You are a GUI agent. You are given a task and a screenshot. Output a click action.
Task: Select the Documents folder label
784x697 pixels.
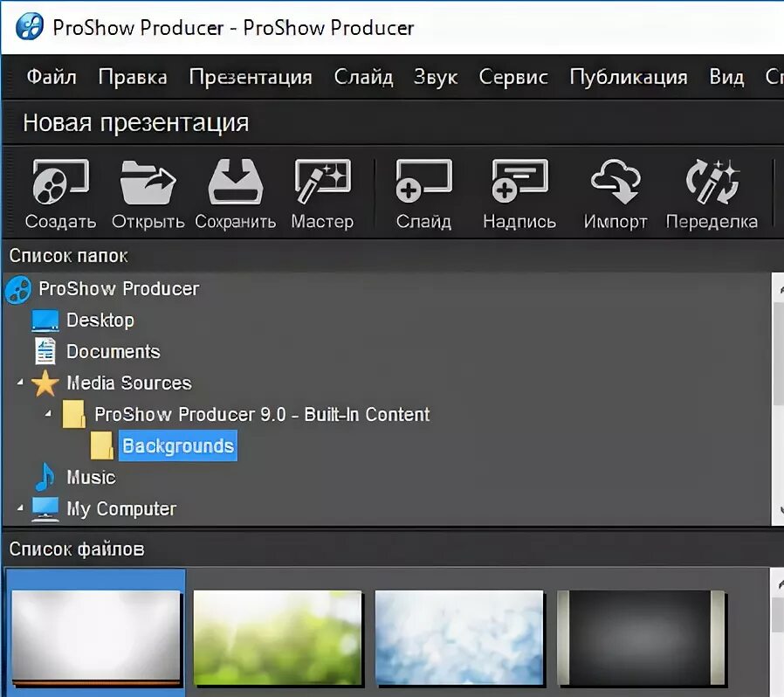pyautogui.click(x=113, y=352)
